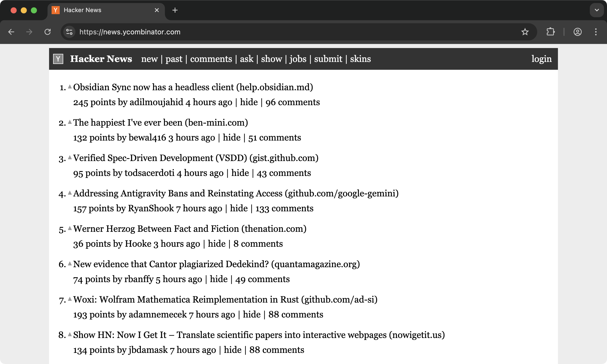The image size is (607, 364).
Task: Hide the Cantor plagiarized Dedekind story
Action: (x=219, y=279)
